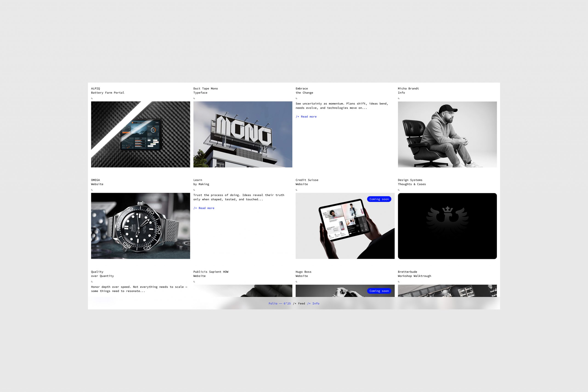
Task: Click the arrow icon under Duct Tape Mono
Action: tap(194, 98)
